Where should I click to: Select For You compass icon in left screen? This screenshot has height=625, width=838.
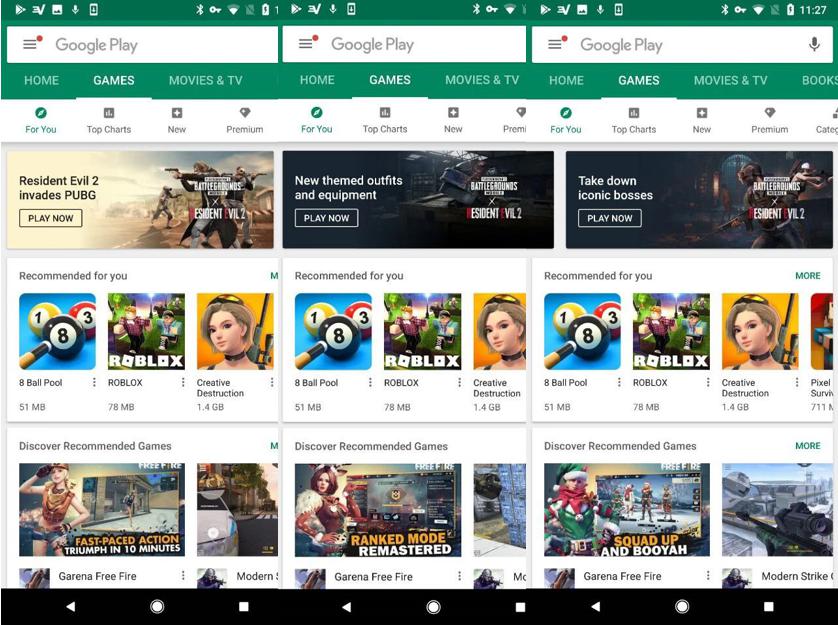coord(41,113)
